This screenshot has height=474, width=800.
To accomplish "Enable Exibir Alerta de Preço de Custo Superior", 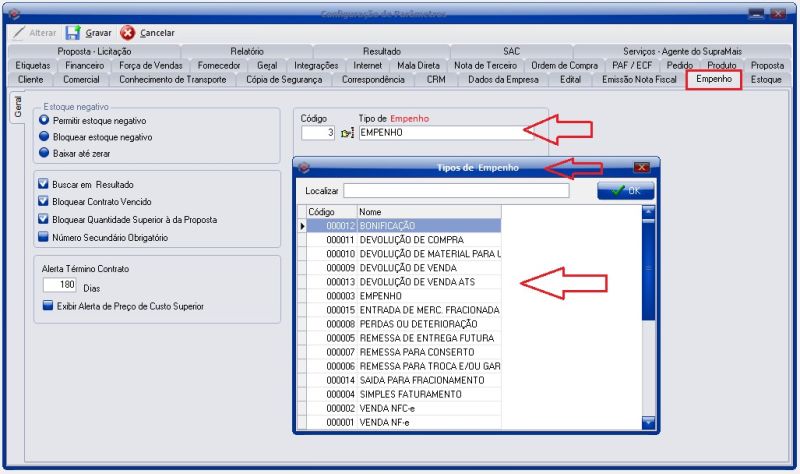I will 48,306.
